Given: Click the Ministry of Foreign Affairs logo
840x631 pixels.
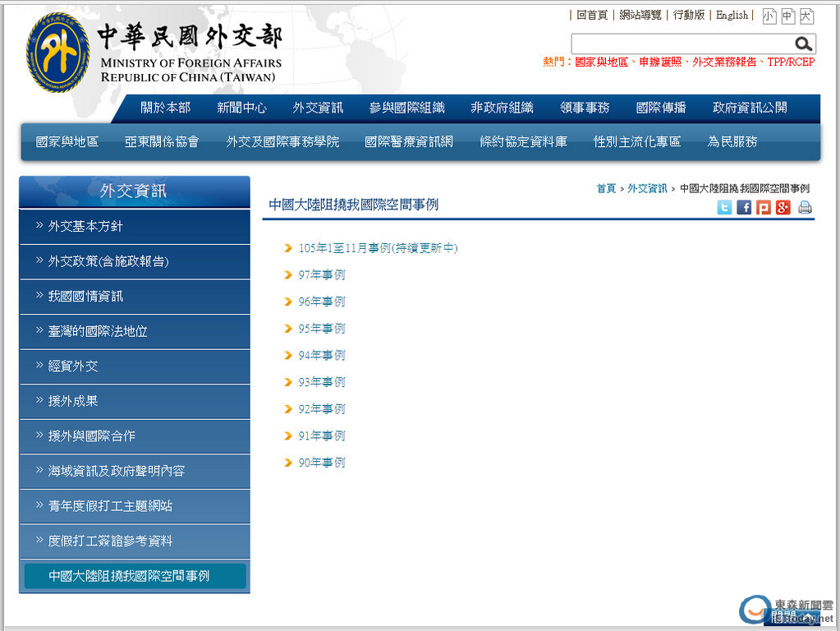Looking at the screenshot, I should 57,53.
